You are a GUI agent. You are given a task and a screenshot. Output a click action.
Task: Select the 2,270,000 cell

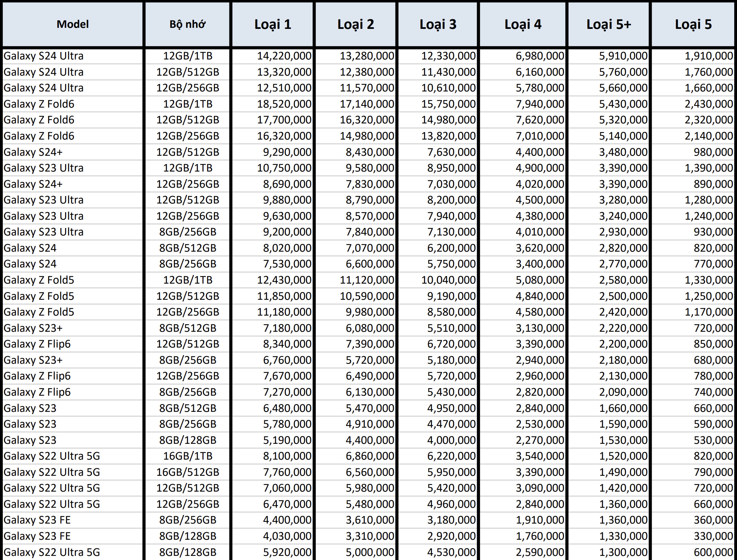tap(523, 440)
